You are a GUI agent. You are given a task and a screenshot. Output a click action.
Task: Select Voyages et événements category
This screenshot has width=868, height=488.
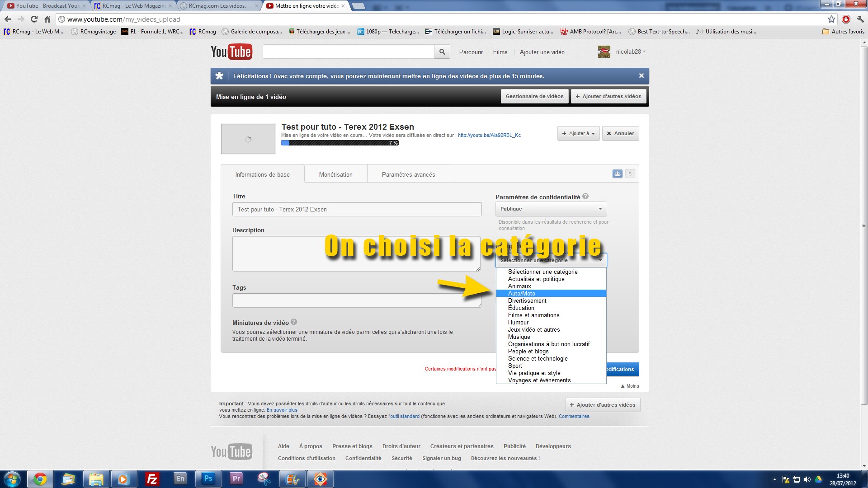551,380
